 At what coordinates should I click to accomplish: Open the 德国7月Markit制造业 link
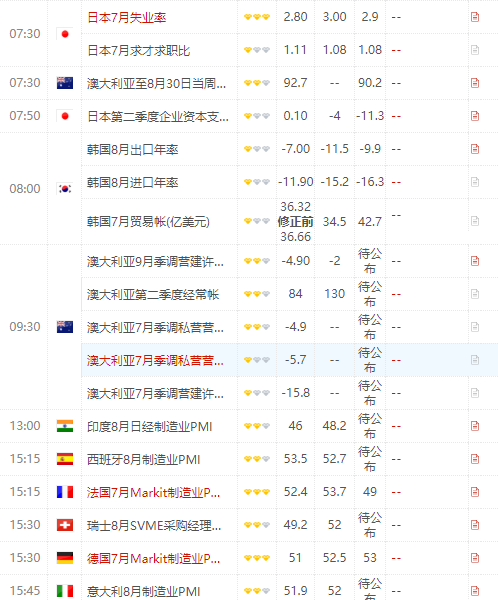coord(153,559)
